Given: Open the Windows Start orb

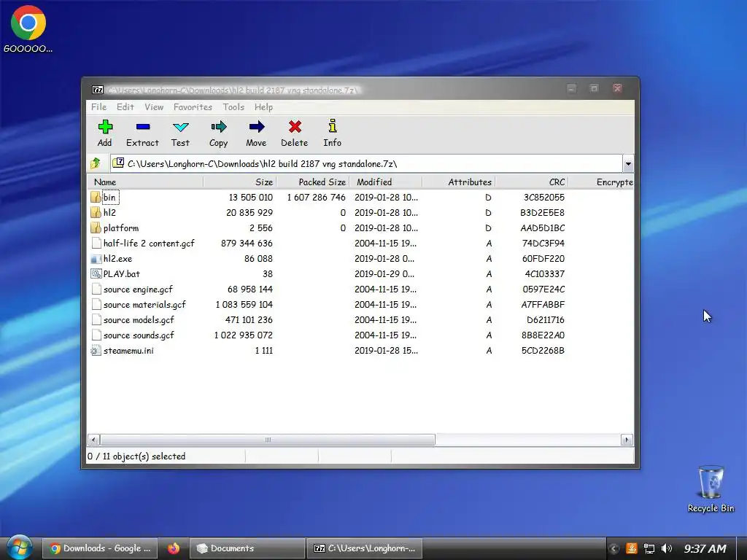Looking at the screenshot, I should point(19,548).
